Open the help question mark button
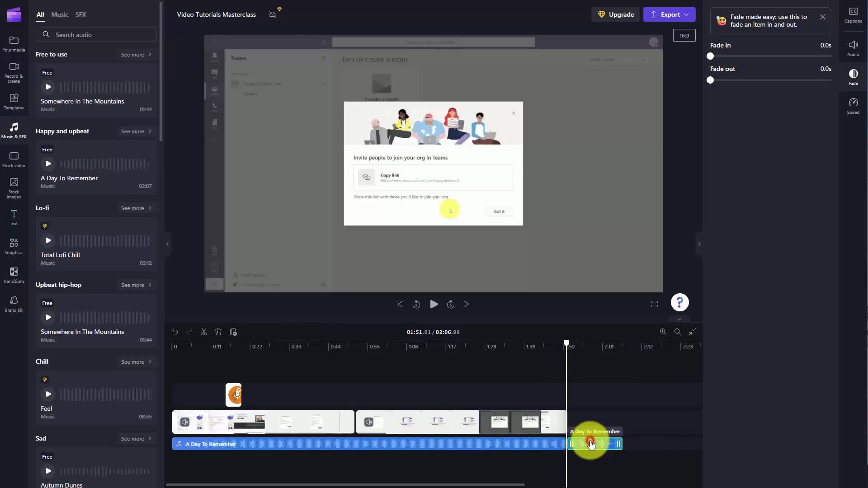Image resolution: width=868 pixels, height=488 pixels. [x=679, y=302]
